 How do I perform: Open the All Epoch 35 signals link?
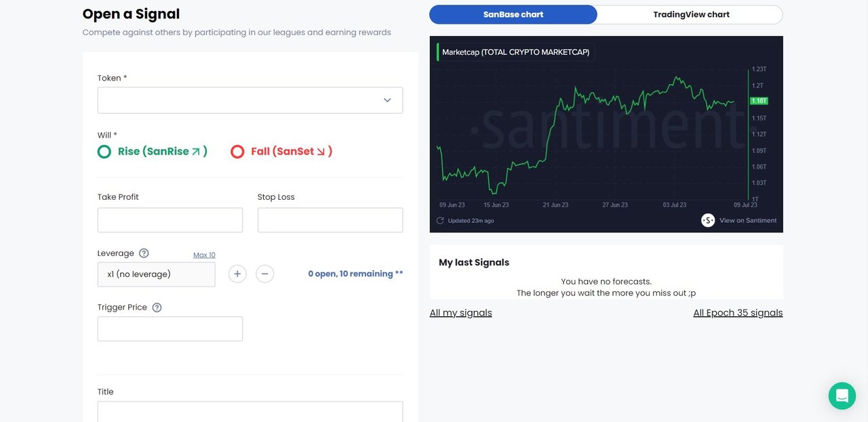pyautogui.click(x=738, y=313)
